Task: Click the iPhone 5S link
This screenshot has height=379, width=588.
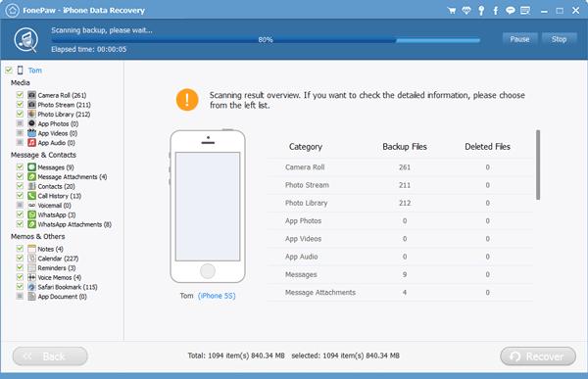Action: click(x=217, y=296)
